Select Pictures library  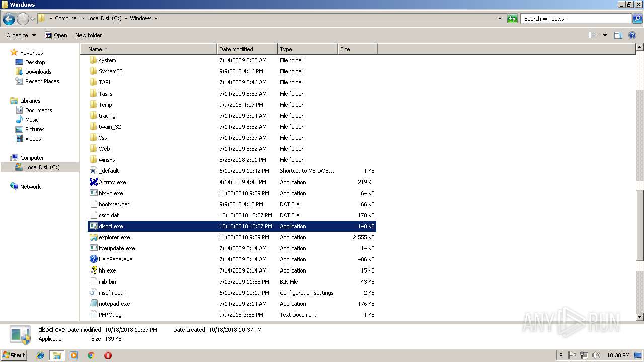pos(35,129)
